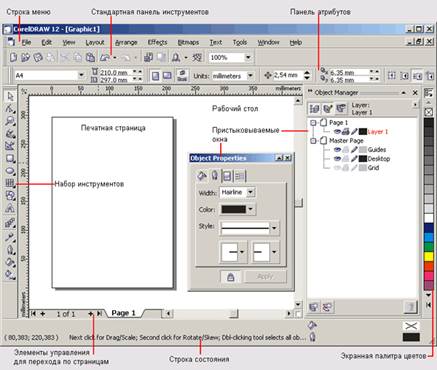
Task: Open the Bitmaps menu
Action: [x=188, y=42]
